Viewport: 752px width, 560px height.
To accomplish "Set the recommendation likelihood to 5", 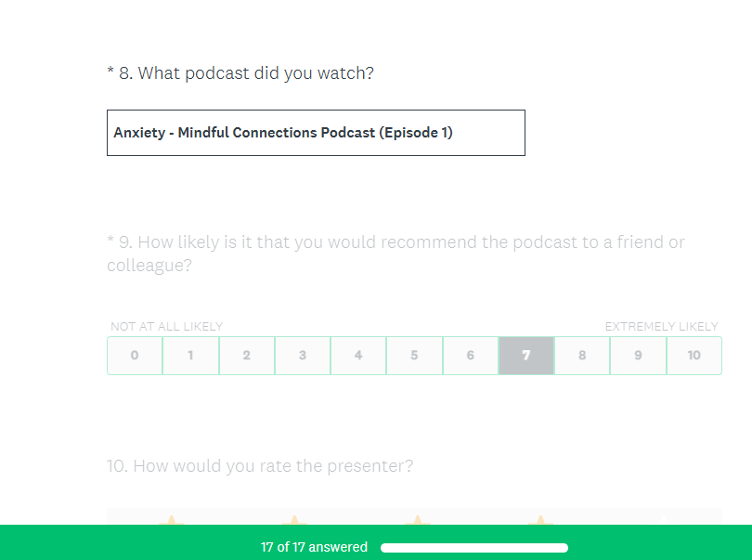I will (414, 356).
